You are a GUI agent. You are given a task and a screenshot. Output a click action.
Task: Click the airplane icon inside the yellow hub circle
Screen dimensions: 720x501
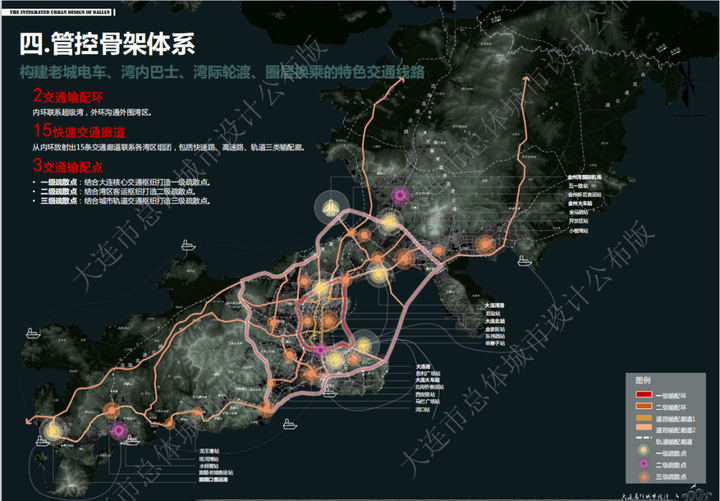[331, 208]
